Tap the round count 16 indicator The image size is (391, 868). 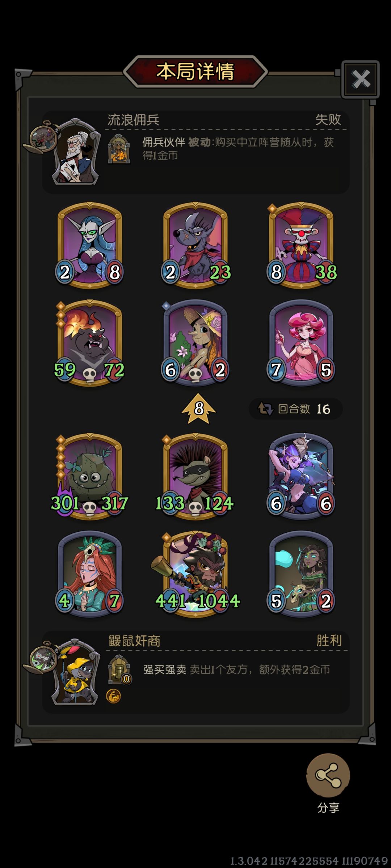point(295,409)
